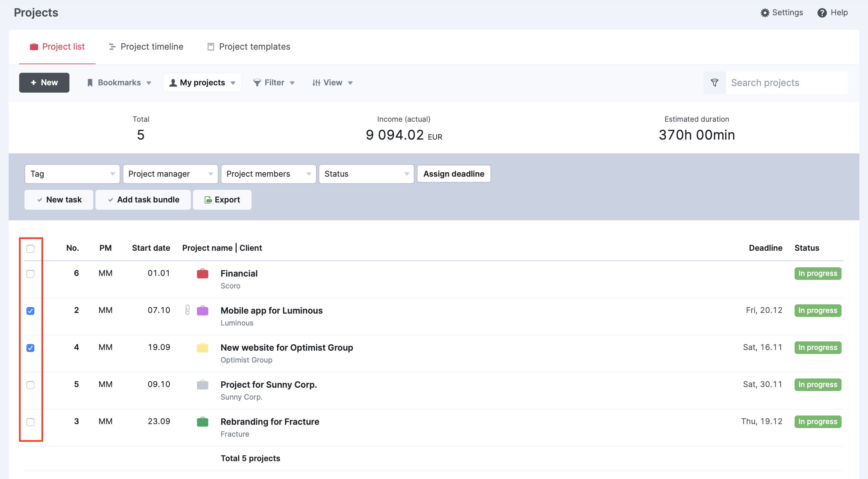Click the Bookmarks ribbon icon
The image size is (868, 479).
tap(90, 83)
